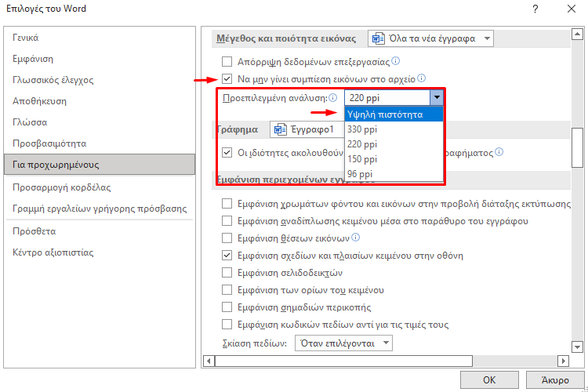The width and height of the screenshot is (588, 392).
Task: Enable Εμφάνιση κωδικών πεδίων checkbox
Action: click(227, 324)
